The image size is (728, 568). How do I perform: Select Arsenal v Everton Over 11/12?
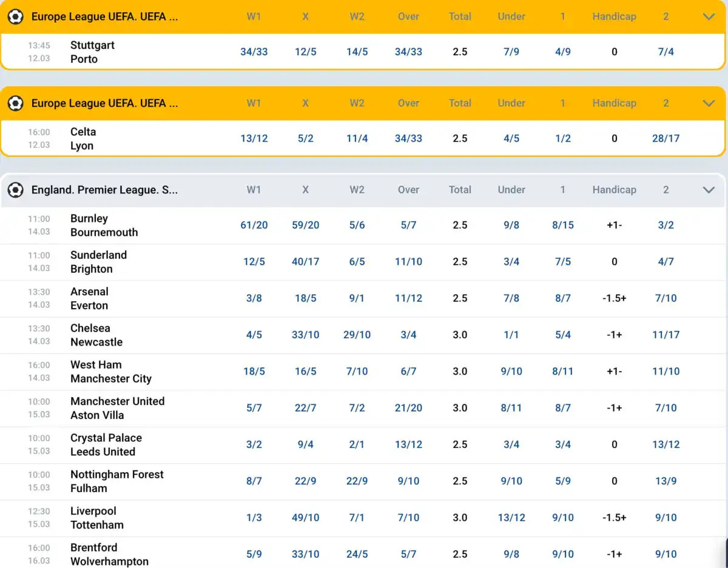[x=408, y=298]
